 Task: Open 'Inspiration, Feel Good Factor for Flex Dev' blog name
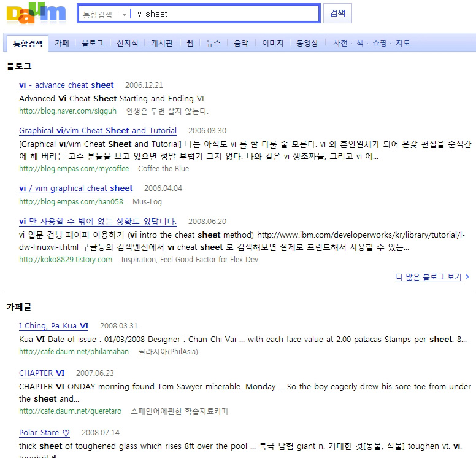[190, 260]
